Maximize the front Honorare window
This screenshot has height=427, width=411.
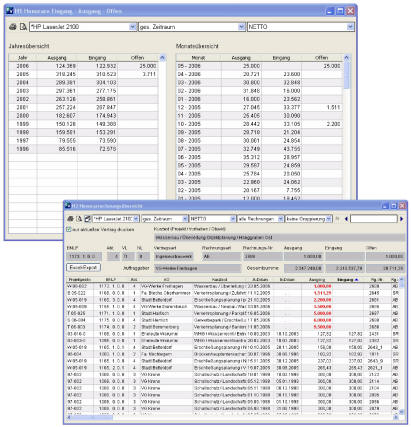pos(394,206)
